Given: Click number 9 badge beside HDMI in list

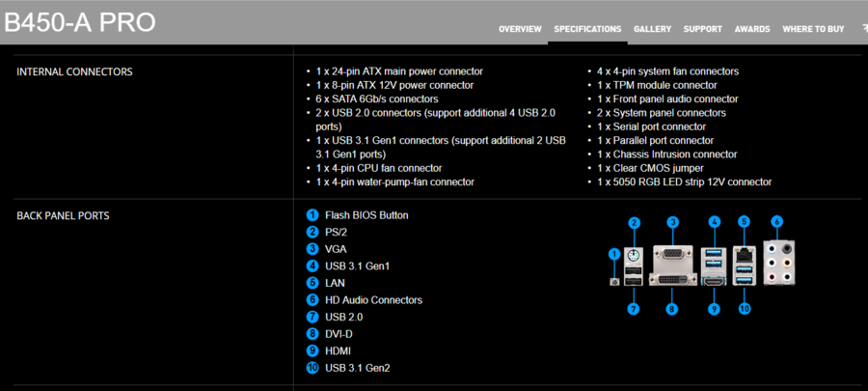Looking at the screenshot, I should (x=312, y=350).
